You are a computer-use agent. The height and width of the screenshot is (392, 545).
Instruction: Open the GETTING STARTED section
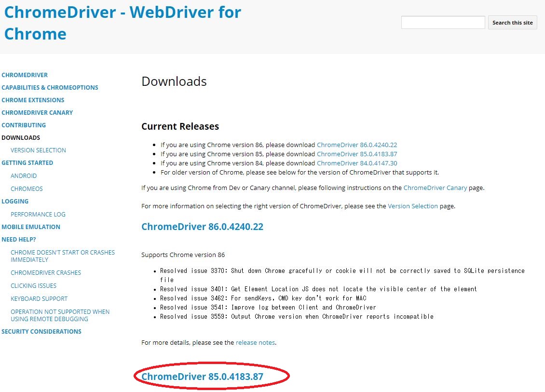(x=27, y=162)
